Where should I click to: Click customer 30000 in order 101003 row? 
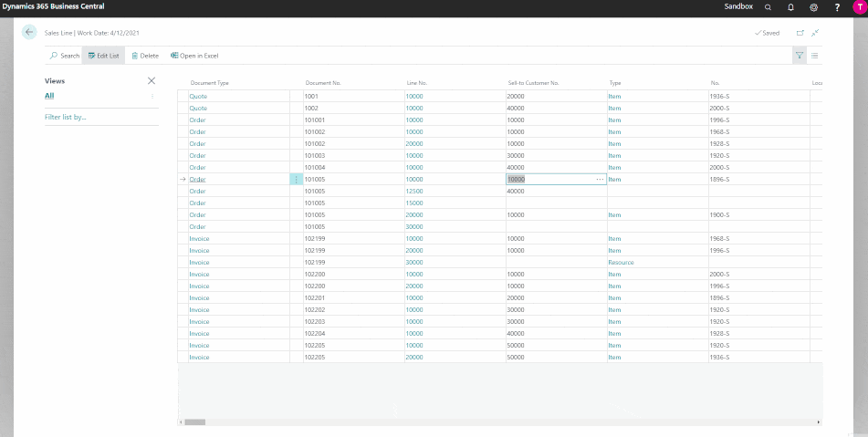[x=516, y=156]
